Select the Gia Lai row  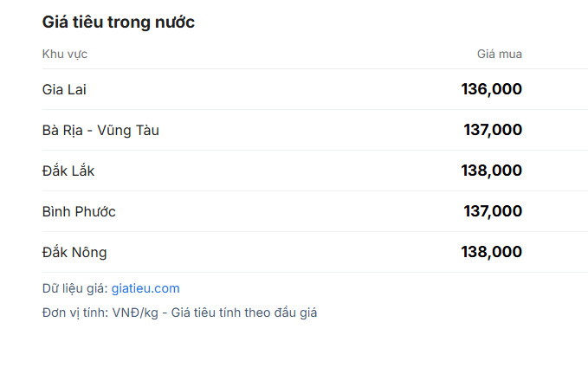click(x=315, y=89)
